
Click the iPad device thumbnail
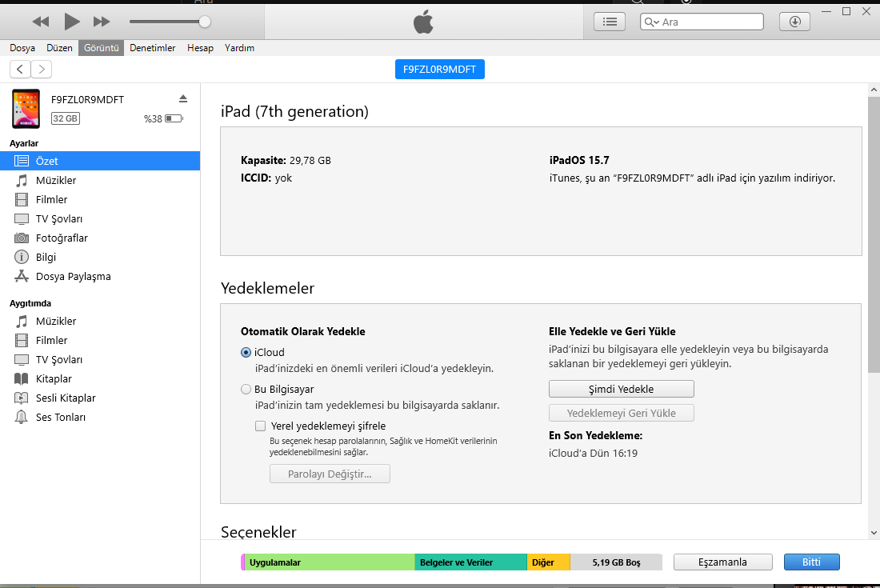click(x=26, y=109)
